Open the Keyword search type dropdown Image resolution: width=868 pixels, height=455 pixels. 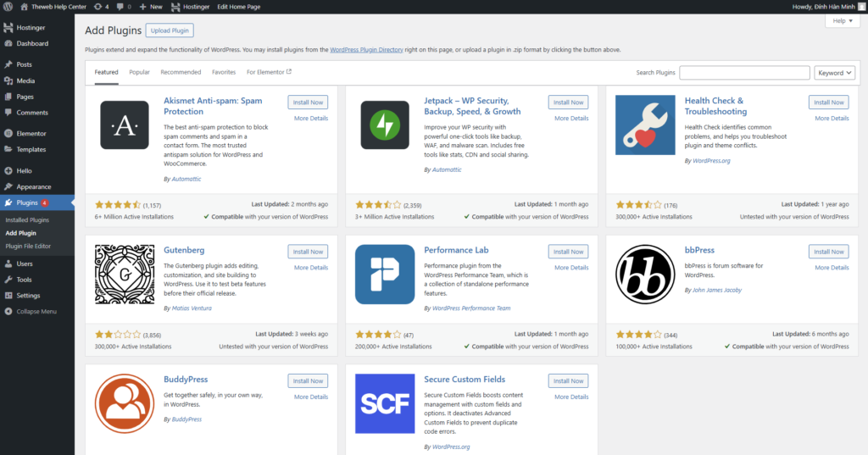[834, 73]
